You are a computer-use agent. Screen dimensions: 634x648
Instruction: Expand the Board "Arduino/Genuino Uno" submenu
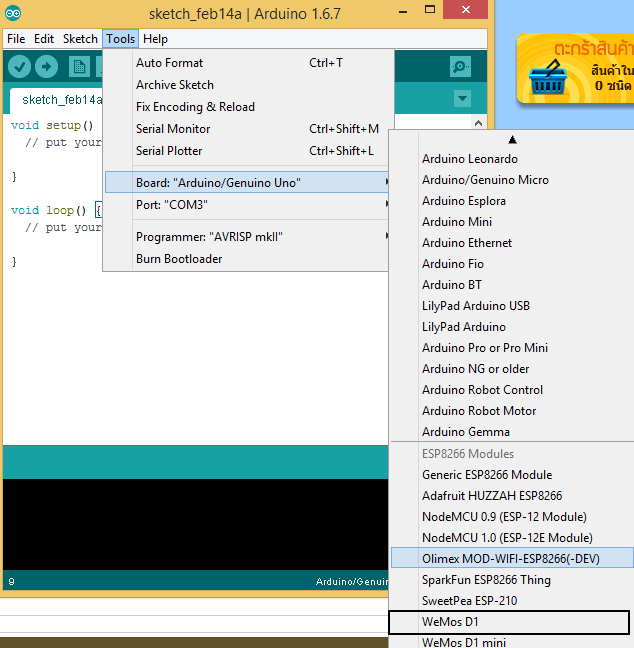point(247,182)
